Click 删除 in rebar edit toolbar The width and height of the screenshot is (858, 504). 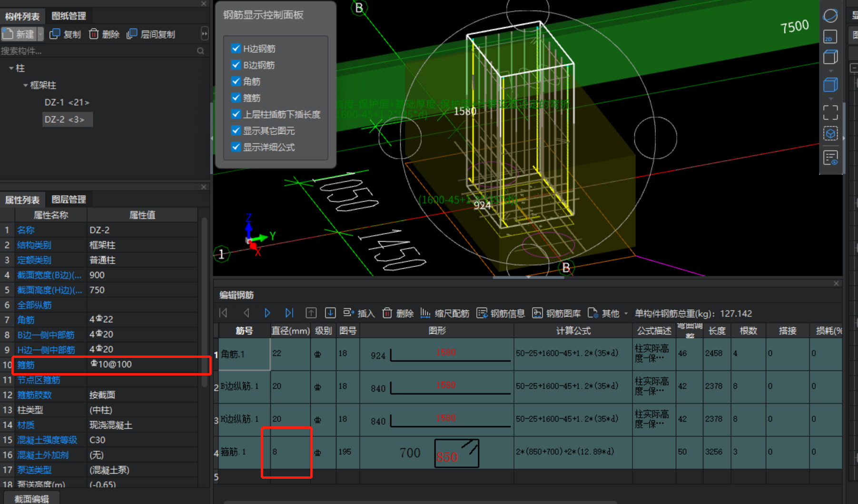click(x=398, y=313)
